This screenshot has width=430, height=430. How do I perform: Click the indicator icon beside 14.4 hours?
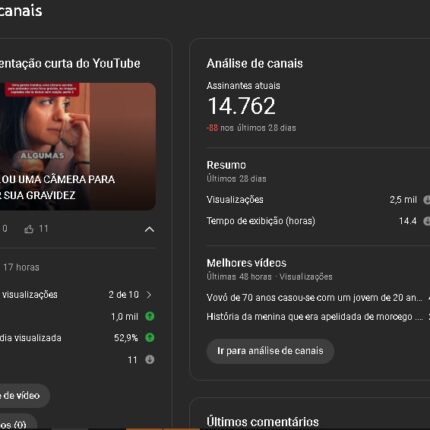coord(426,221)
